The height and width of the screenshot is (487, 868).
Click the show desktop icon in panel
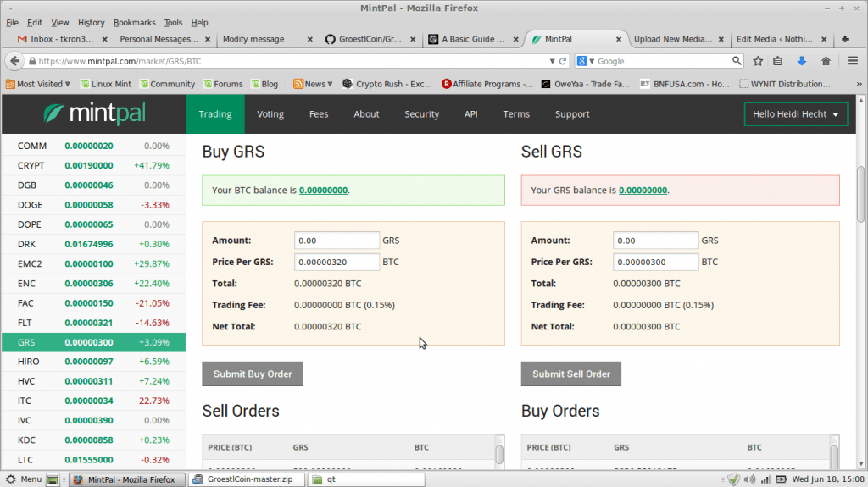tap(53, 479)
